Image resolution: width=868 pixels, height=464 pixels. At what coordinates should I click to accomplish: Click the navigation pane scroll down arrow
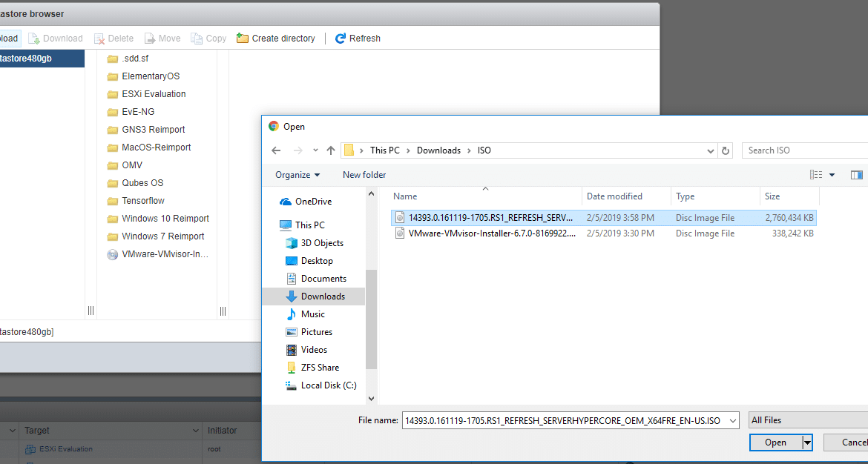pos(371,398)
